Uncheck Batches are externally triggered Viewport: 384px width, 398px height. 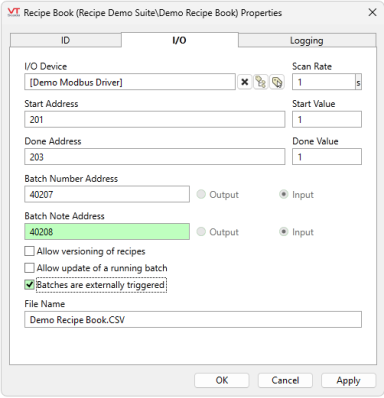29,285
